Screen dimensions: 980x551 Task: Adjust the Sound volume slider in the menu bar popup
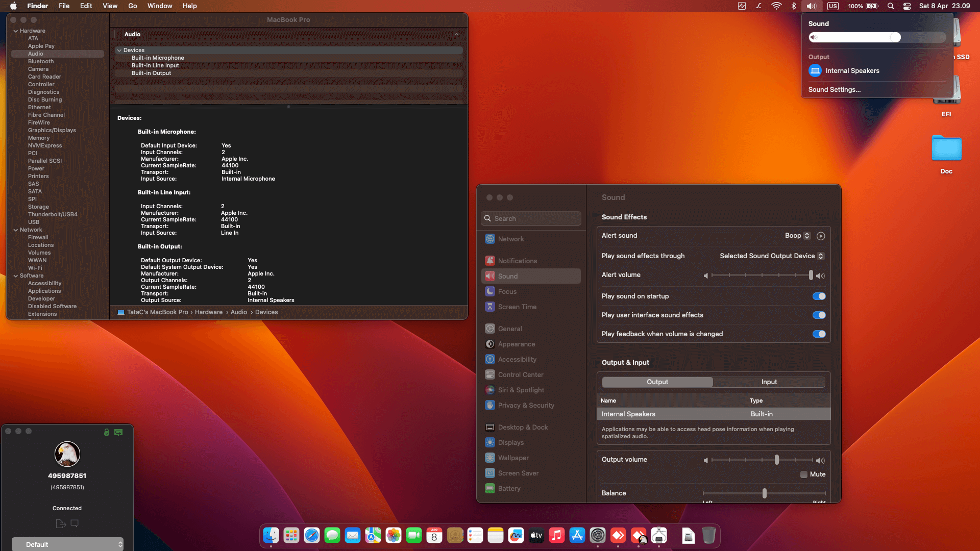(x=877, y=37)
